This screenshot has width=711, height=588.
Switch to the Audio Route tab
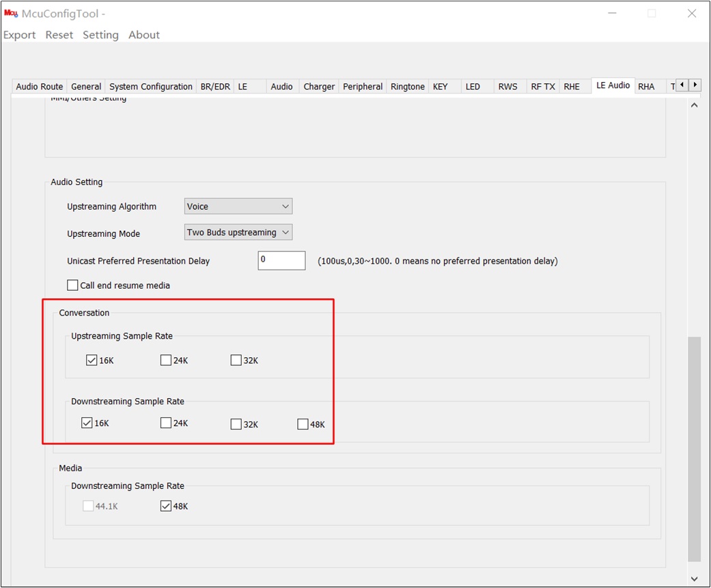[40, 86]
